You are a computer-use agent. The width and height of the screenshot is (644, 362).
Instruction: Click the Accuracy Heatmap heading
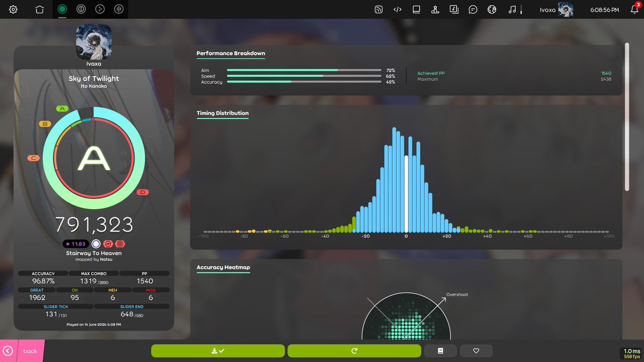[x=223, y=267]
